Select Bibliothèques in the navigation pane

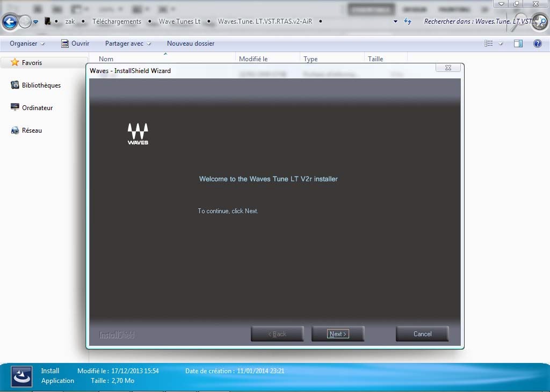tap(41, 85)
